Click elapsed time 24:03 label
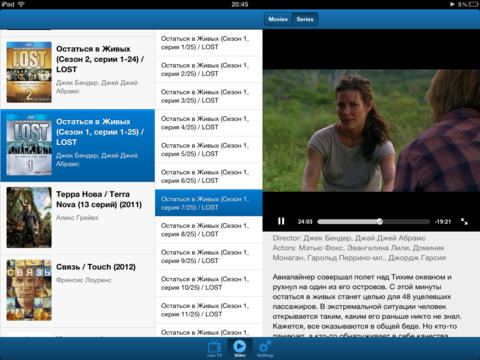 (305, 222)
